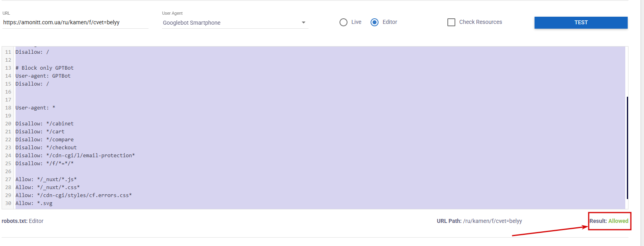Select the Live radio button
Screen dimensions: 644x246
pyautogui.click(x=343, y=22)
